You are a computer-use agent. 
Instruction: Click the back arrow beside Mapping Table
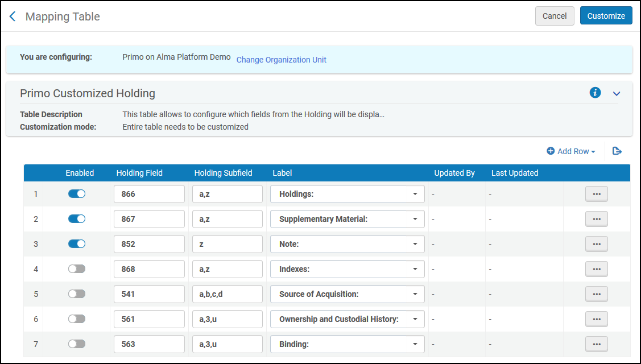coord(13,16)
